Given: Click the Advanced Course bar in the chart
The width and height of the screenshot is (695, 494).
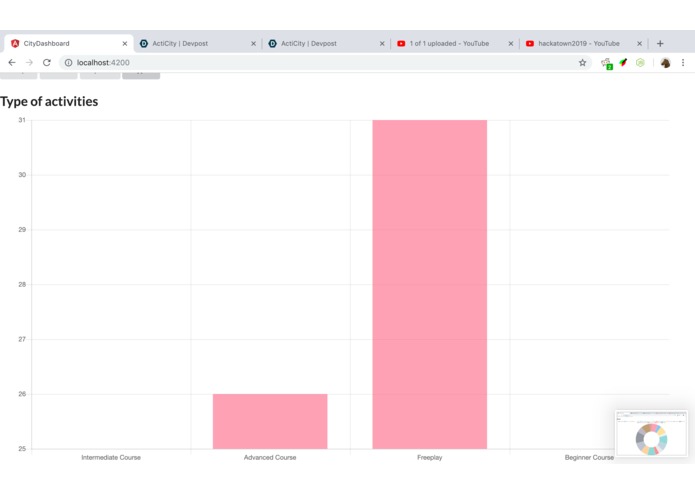Looking at the screenshot, I should click(x=270, y=421).
